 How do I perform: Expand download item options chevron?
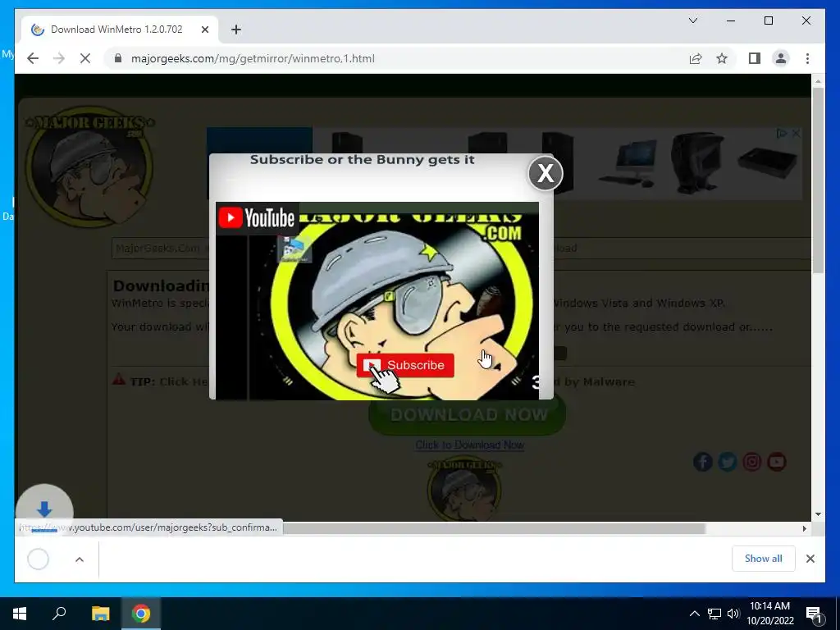80,559
